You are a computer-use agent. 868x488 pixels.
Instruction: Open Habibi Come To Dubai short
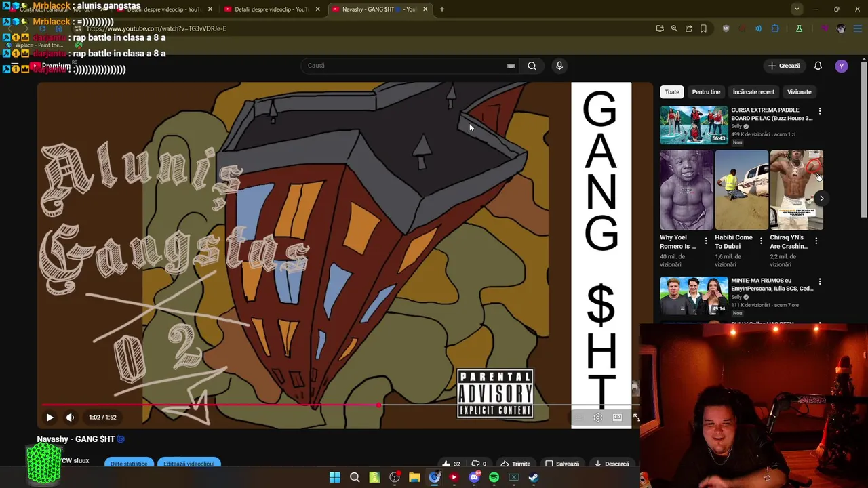[x=741, y=190]
